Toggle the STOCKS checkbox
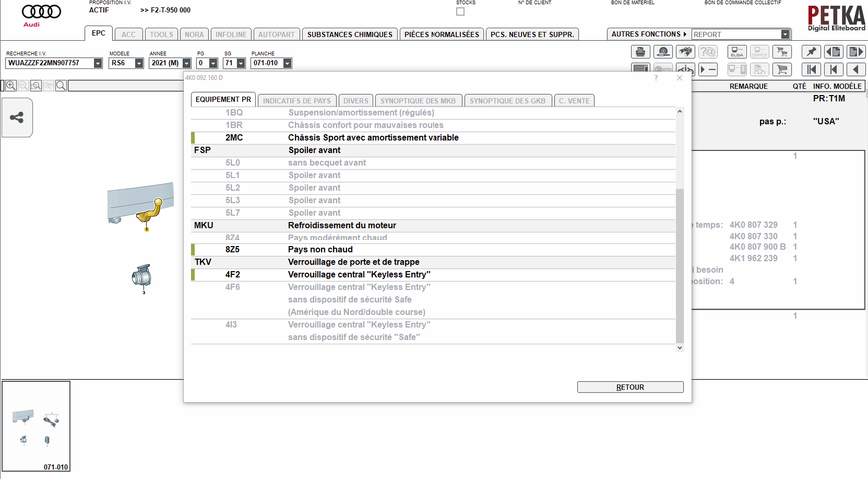This screenshot has width=868, height=479. (x=460, y=12)
